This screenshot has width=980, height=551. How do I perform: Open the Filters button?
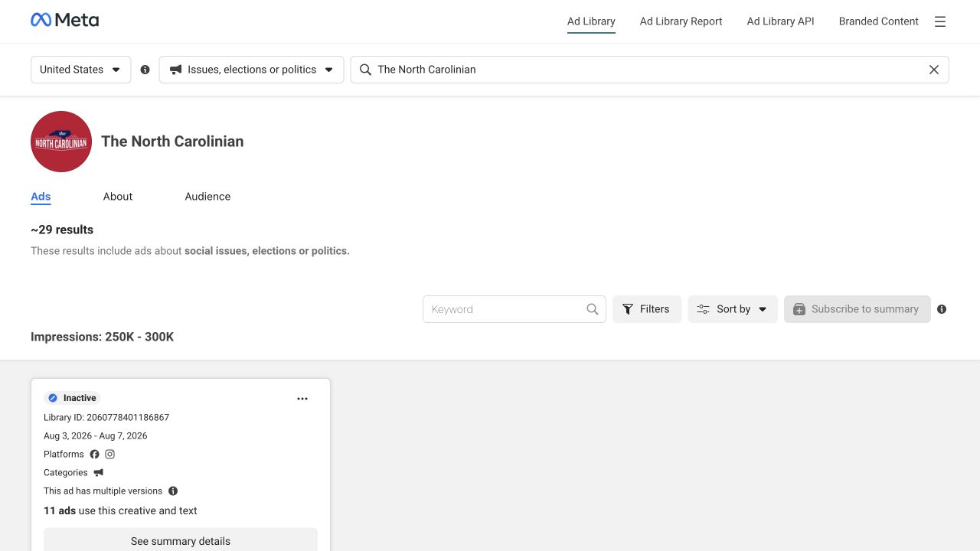click(647, 309)
